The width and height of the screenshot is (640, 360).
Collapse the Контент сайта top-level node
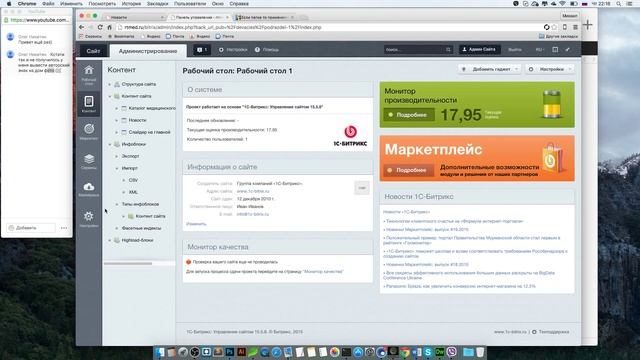coord(110,96)
